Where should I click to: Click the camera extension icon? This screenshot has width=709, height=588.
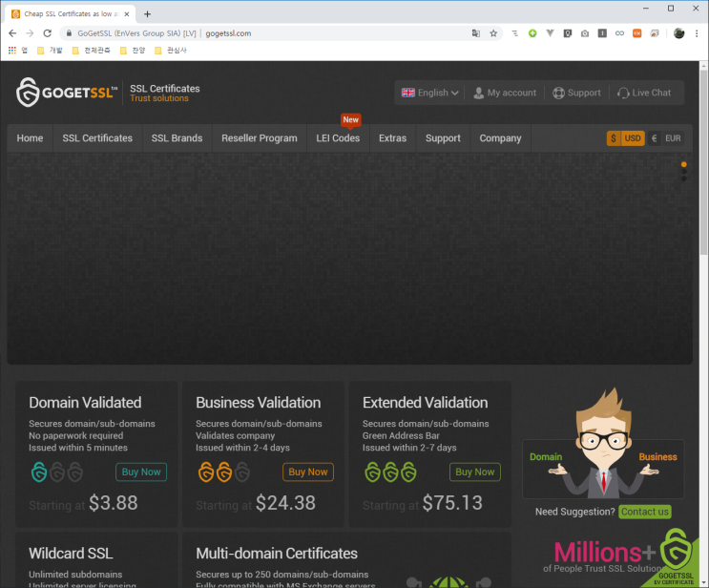(x=585, y=33)
